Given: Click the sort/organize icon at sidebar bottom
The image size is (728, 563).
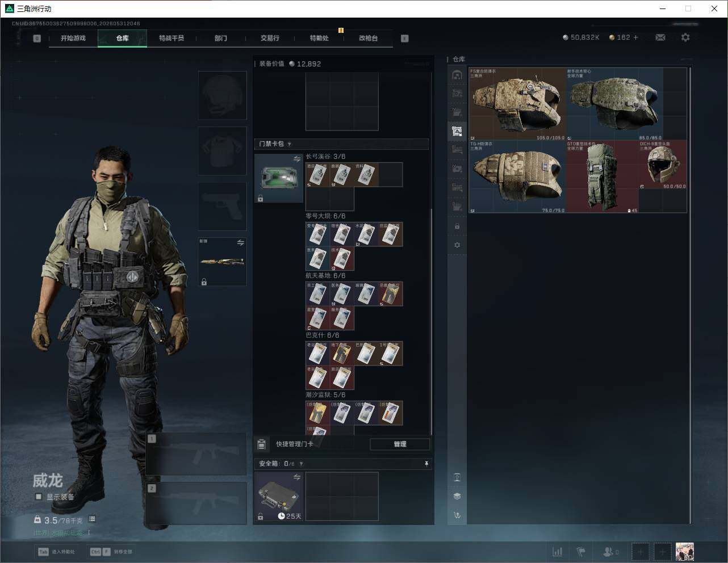Looking at the screenshot, I should 457,515.
